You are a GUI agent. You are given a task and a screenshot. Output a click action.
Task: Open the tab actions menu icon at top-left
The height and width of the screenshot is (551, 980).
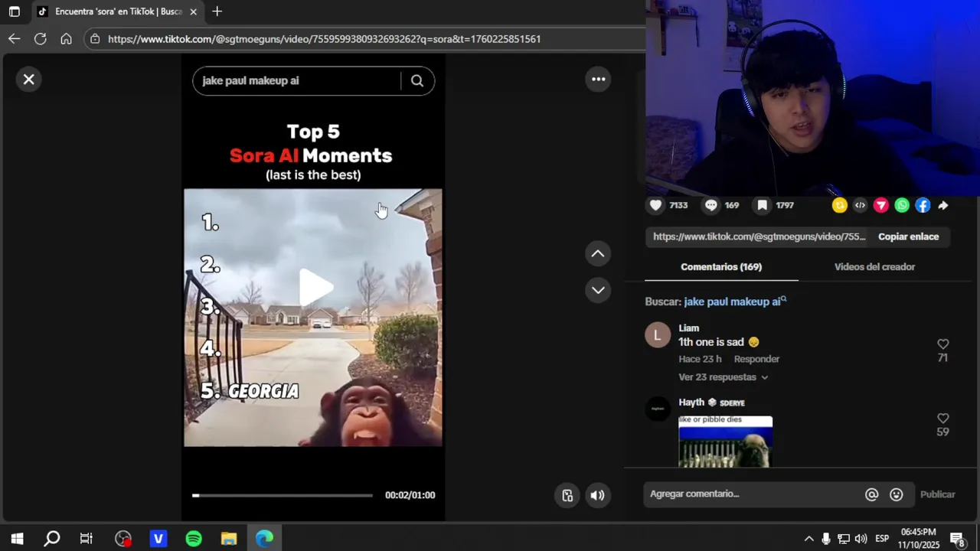[14, 11]
